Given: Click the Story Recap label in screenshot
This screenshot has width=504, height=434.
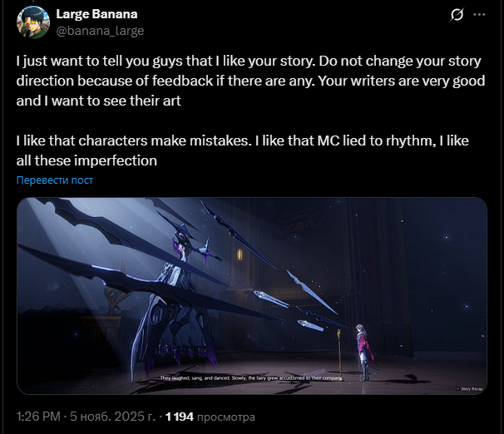Looking at the screenshot, I should [x=472, y=389].
